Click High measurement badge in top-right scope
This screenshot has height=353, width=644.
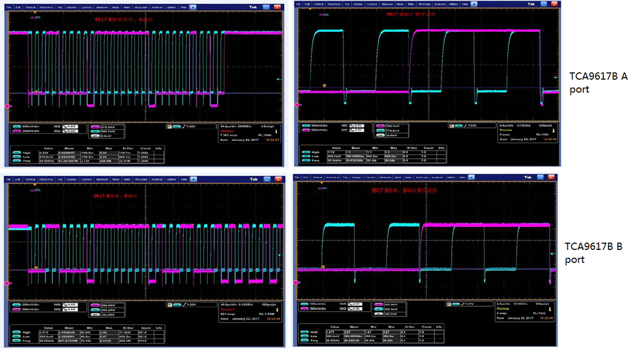click(306, 152)
